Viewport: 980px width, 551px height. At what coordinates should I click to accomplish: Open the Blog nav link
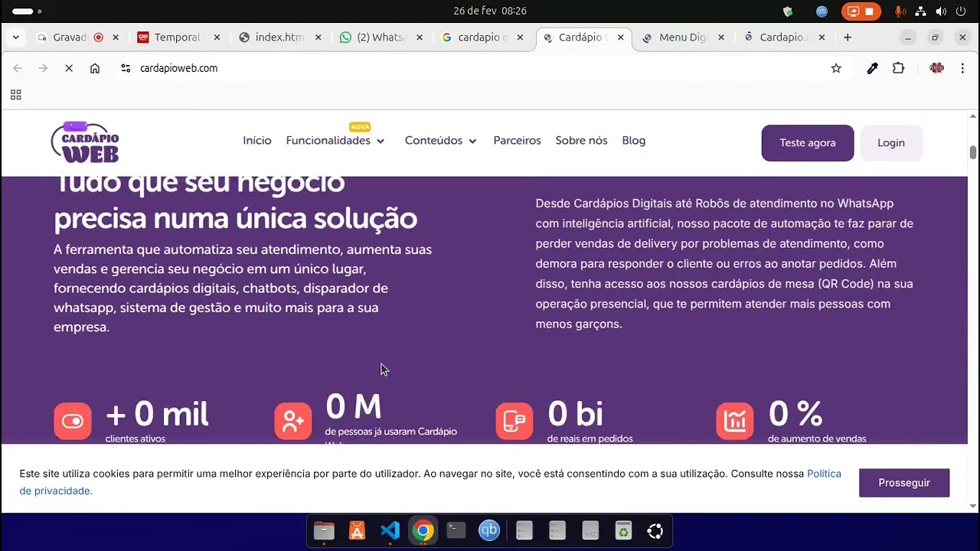pyautogui.click(x=634, y=141)
